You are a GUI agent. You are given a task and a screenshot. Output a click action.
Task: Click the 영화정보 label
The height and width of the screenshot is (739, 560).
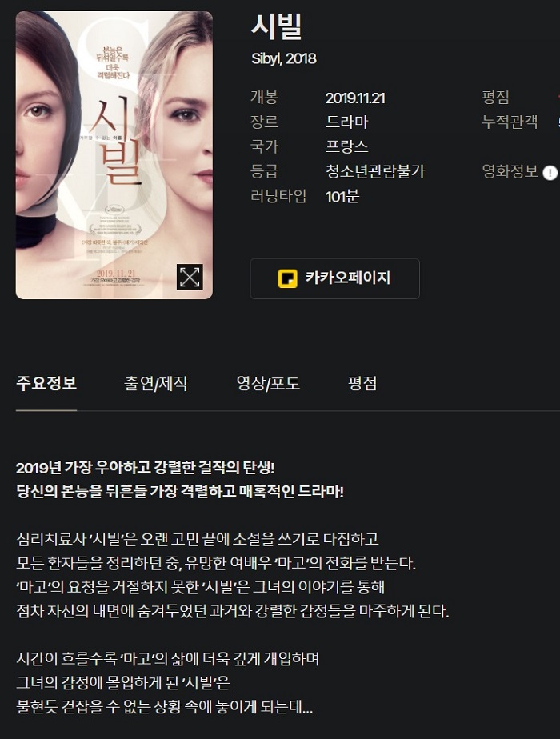coord(510,171)
